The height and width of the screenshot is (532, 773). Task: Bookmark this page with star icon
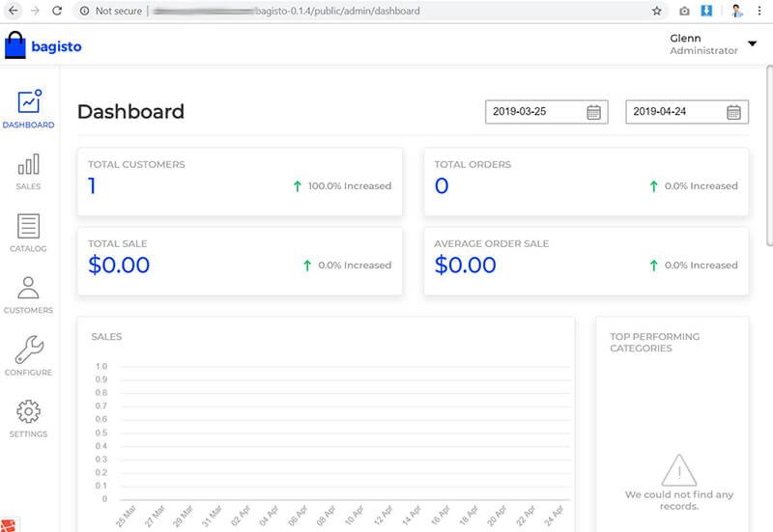(x=657, y=11)
